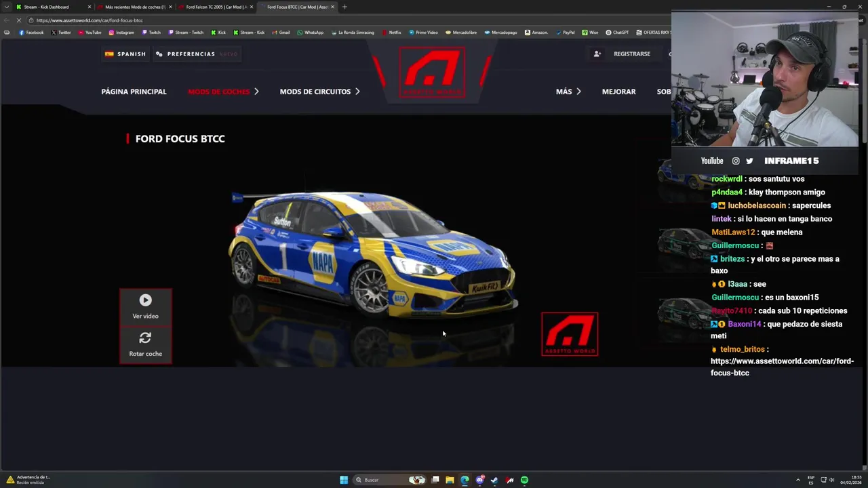Open the OFERTAS RIKY bookmark
868x488 pixels.
click(x=654, y=32)
